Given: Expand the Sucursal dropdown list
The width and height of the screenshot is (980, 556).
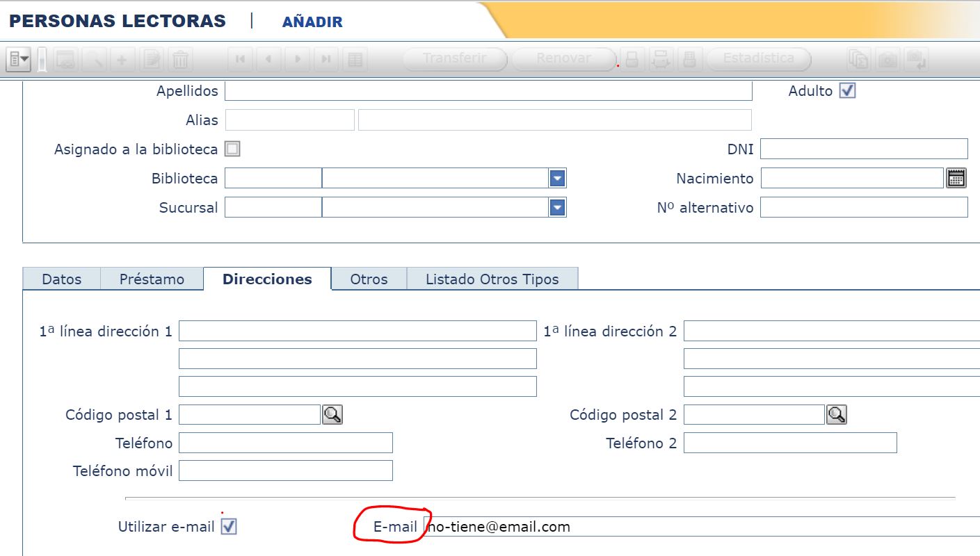Looking at the screenshot, I should click(x=557, y=208).
